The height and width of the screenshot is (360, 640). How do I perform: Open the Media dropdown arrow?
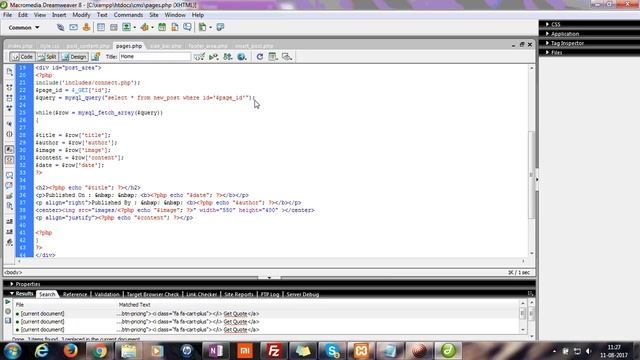point(152,27)
